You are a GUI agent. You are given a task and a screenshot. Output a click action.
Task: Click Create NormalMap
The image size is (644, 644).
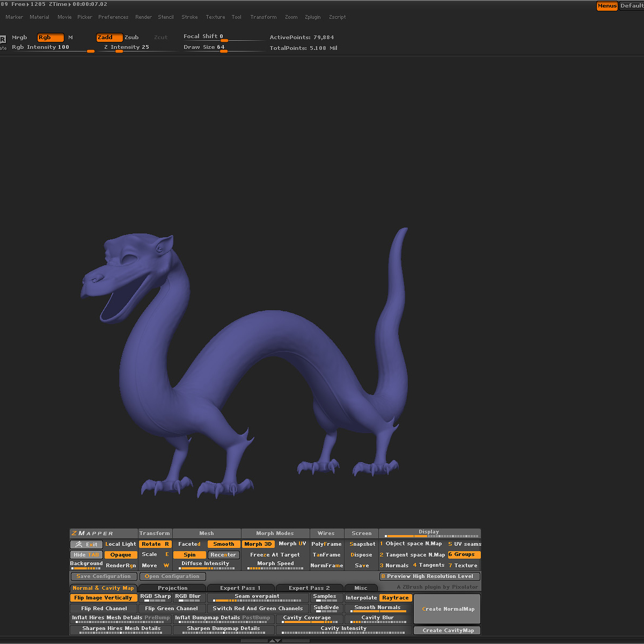coord(447,609)
